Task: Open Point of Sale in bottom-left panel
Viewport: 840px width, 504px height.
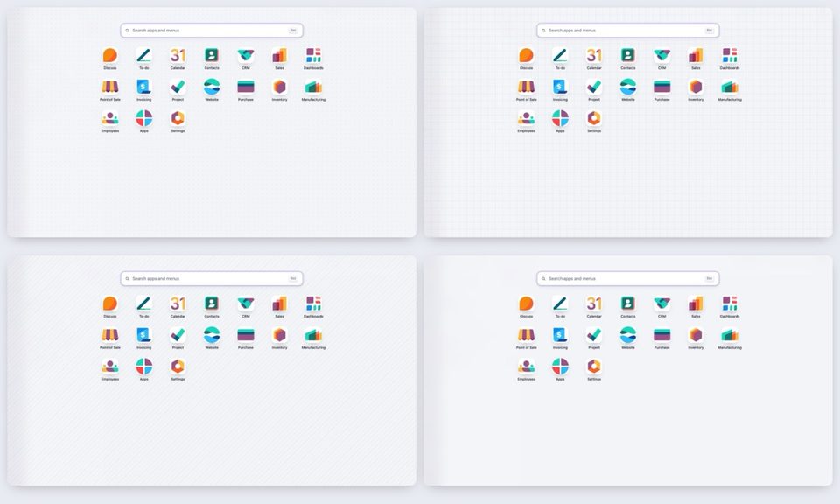Action: (x=110, y=335)
